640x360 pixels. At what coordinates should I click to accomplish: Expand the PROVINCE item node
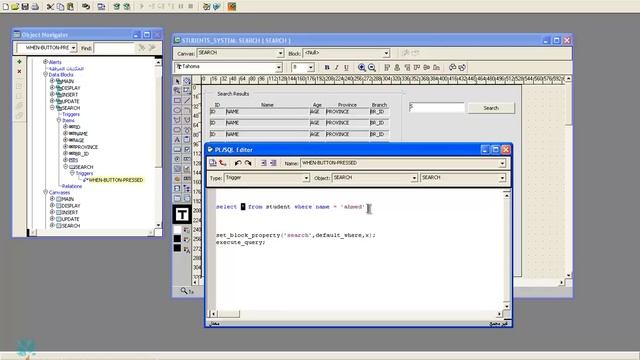point(65,147)
